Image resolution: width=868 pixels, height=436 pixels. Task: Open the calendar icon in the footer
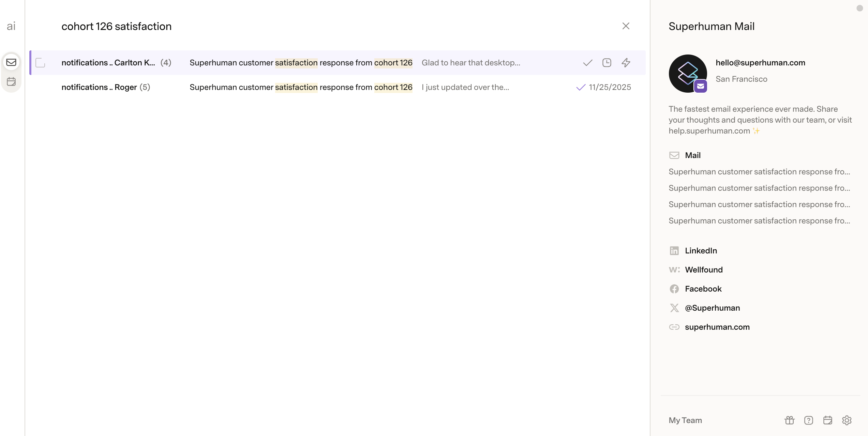827,420
